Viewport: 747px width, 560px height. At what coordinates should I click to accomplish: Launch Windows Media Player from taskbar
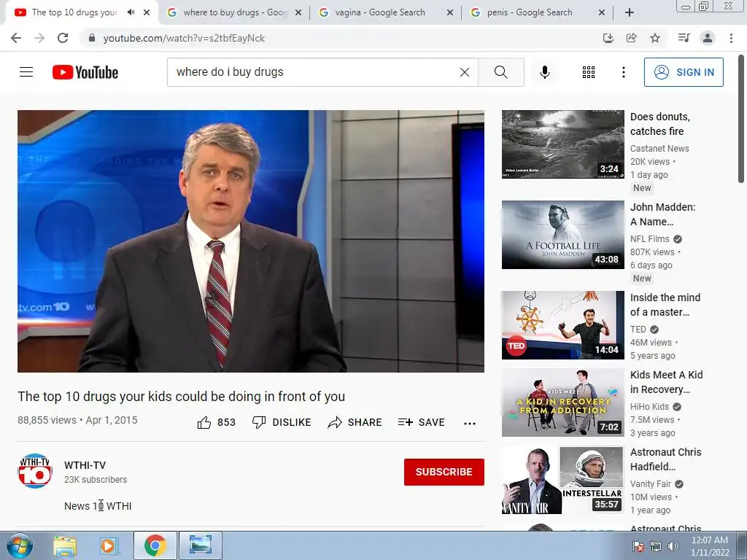(x=109, y=545)
